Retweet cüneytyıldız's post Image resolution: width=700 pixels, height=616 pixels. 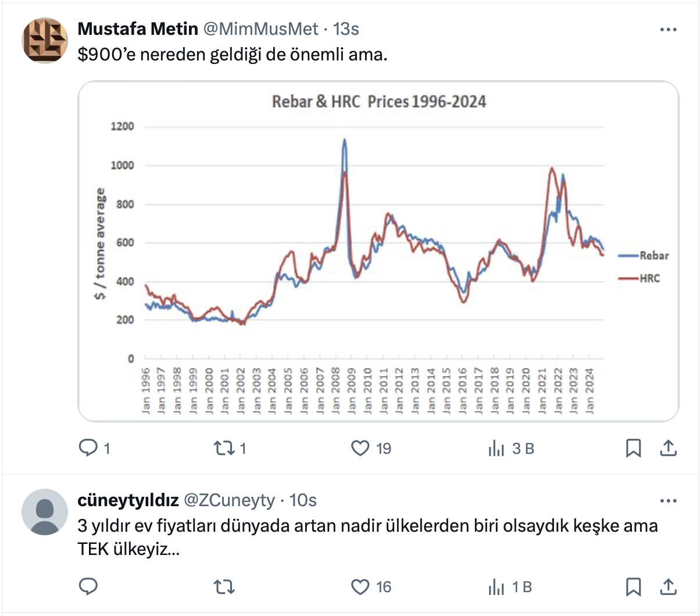coord(224,587)
